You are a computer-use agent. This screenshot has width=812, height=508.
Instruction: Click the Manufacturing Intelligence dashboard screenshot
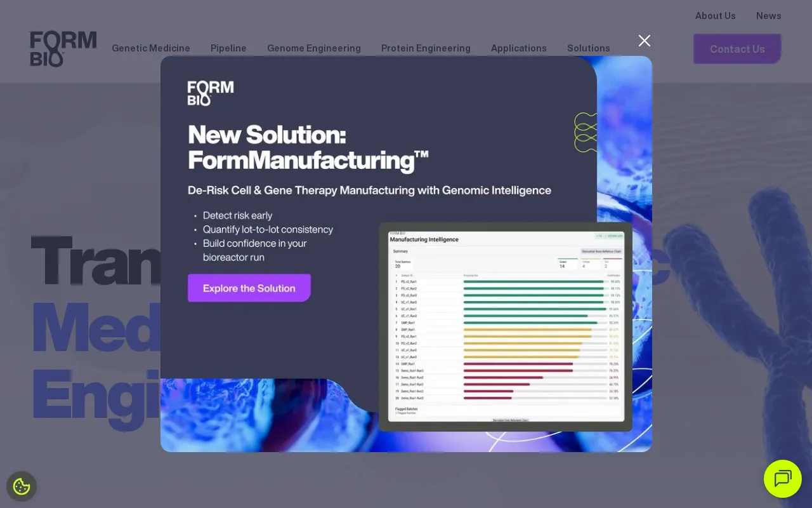tap(506, 326)
